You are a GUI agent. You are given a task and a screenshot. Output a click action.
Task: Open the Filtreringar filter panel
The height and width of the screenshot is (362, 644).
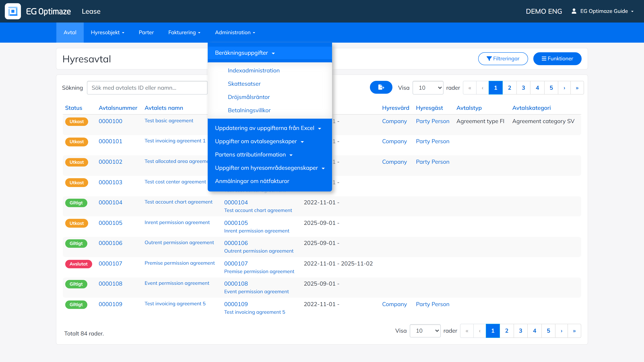(x=503, y=59)
